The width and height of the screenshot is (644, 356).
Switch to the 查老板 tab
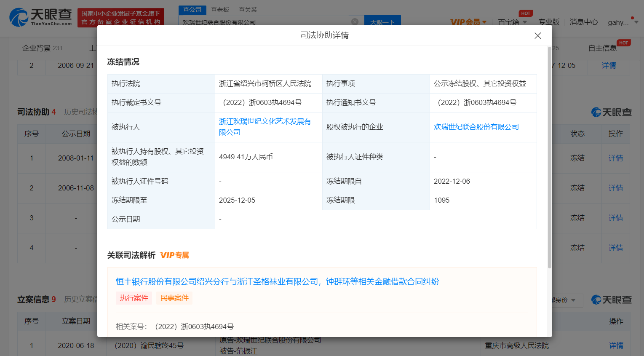220,10
